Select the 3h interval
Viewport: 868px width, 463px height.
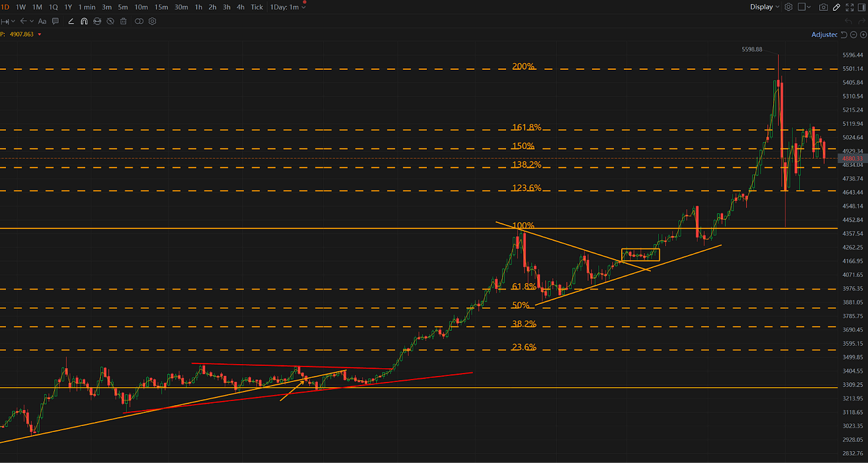tap(227, 7)
